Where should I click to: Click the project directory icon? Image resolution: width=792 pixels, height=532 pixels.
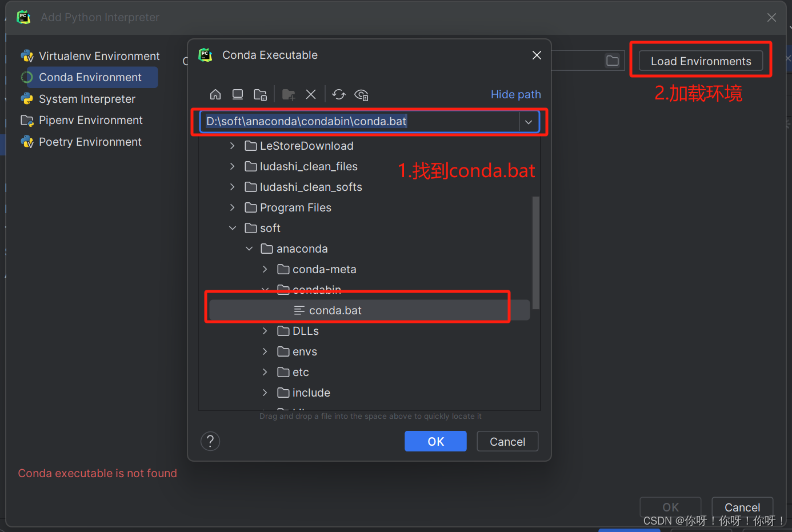(261, 94)
